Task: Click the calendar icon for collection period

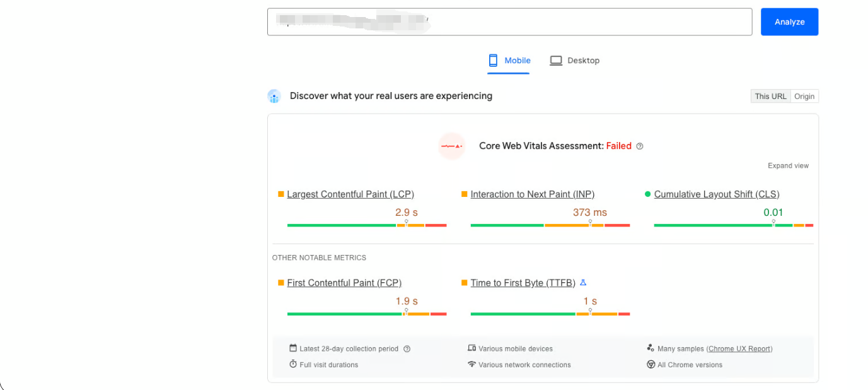Action: 293,348
